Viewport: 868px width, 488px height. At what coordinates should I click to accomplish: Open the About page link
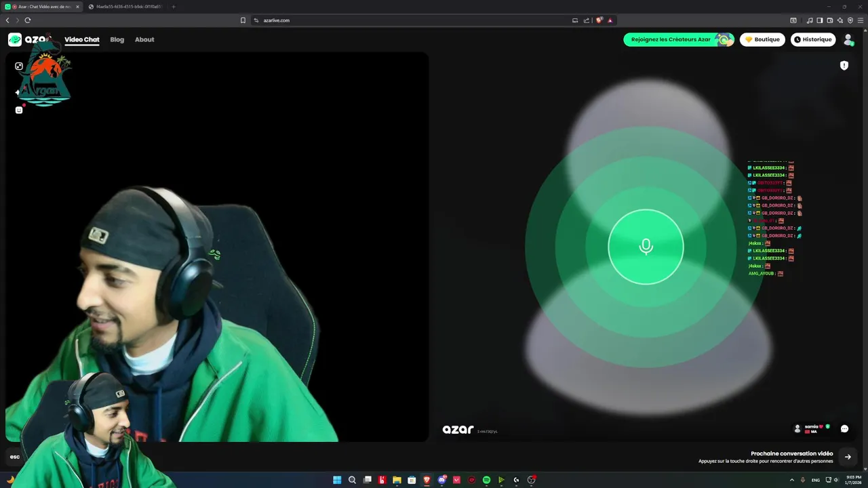(144, 39)
